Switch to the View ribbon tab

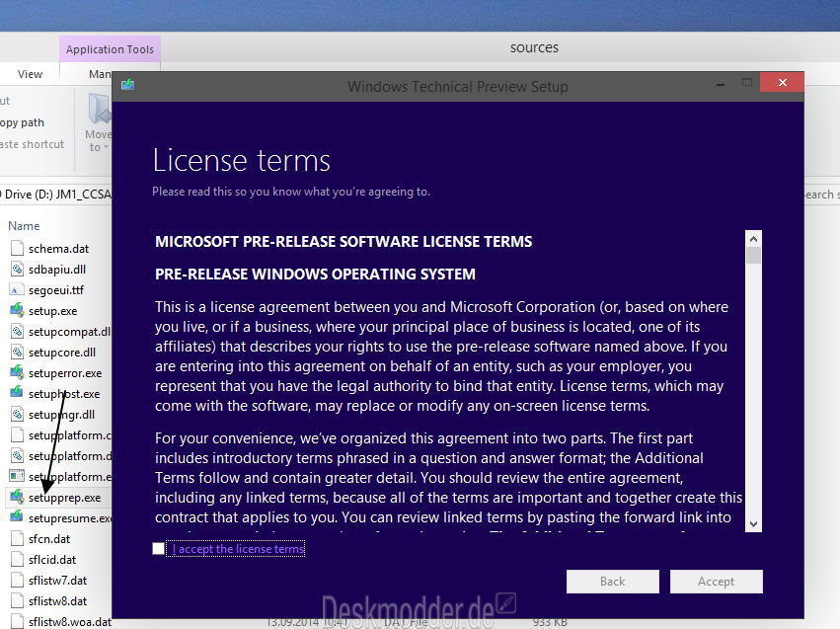(30, 74)
